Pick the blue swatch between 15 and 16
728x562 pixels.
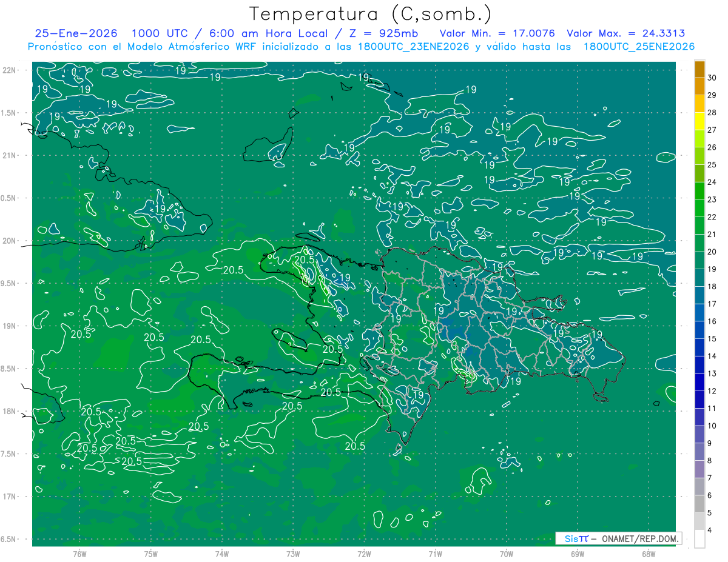[x=699, y=330]
